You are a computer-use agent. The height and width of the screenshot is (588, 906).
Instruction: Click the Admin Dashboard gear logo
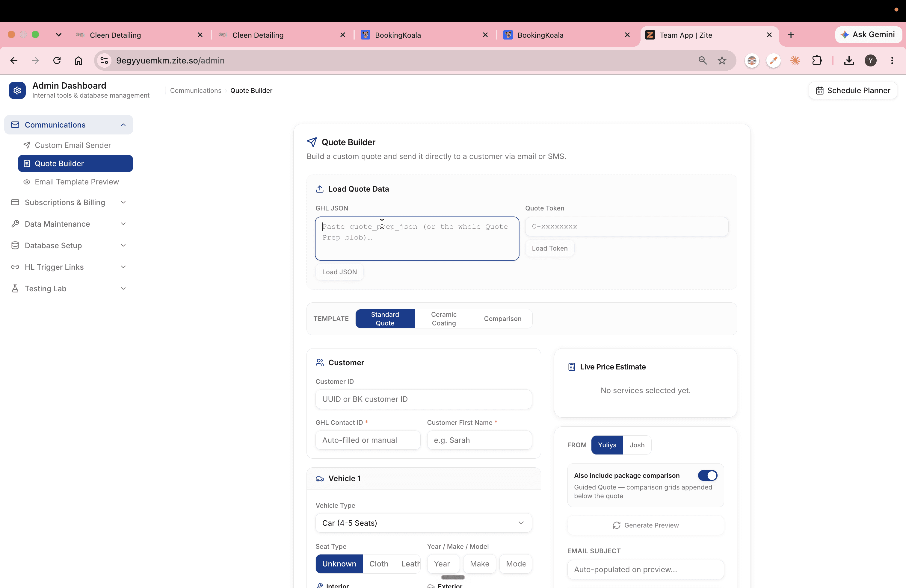click(x=17, y=90)
